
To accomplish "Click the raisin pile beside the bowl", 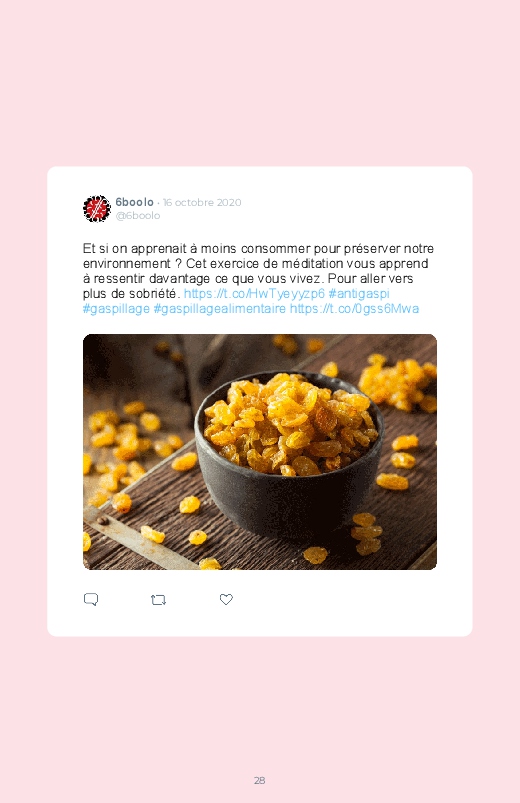I will tap(397, 383).
